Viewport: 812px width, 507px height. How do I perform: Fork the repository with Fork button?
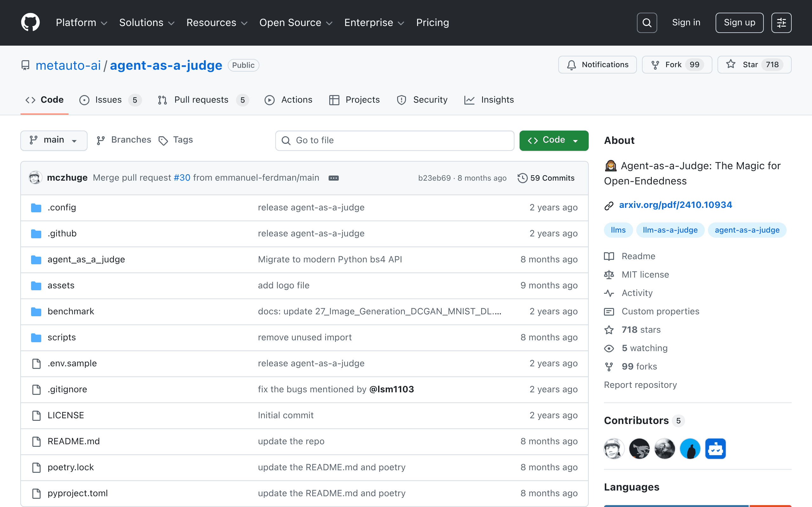click(677, 65)
